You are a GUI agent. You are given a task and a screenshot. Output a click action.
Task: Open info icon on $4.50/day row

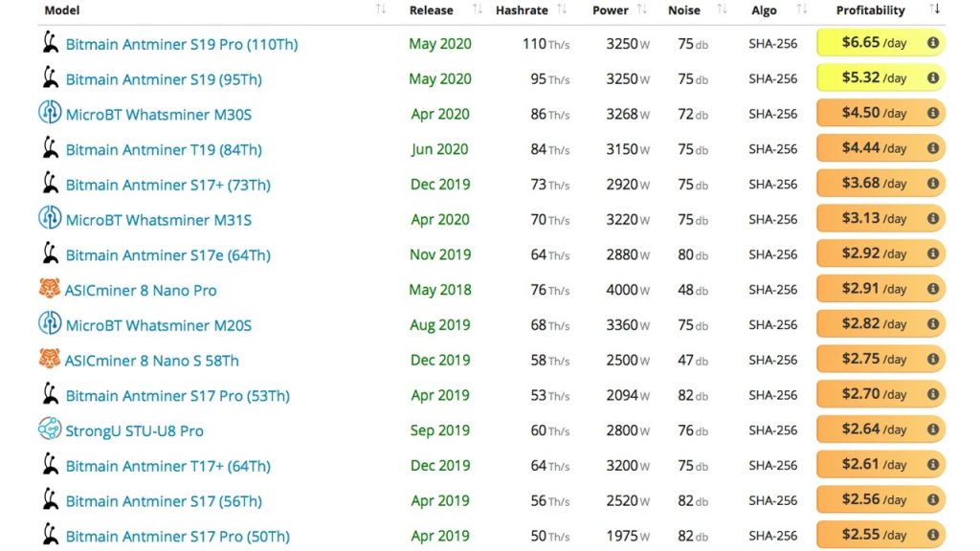point(932,113)
